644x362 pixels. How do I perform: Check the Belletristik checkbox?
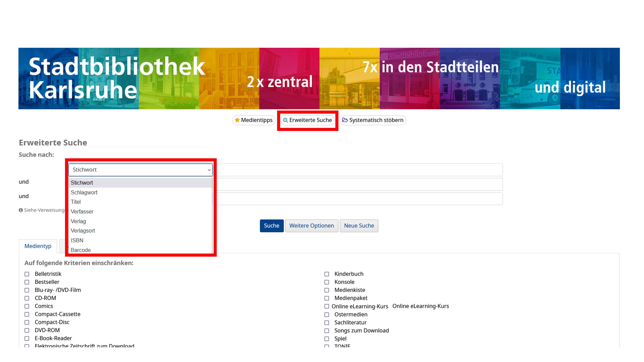(x=27, y=274)
